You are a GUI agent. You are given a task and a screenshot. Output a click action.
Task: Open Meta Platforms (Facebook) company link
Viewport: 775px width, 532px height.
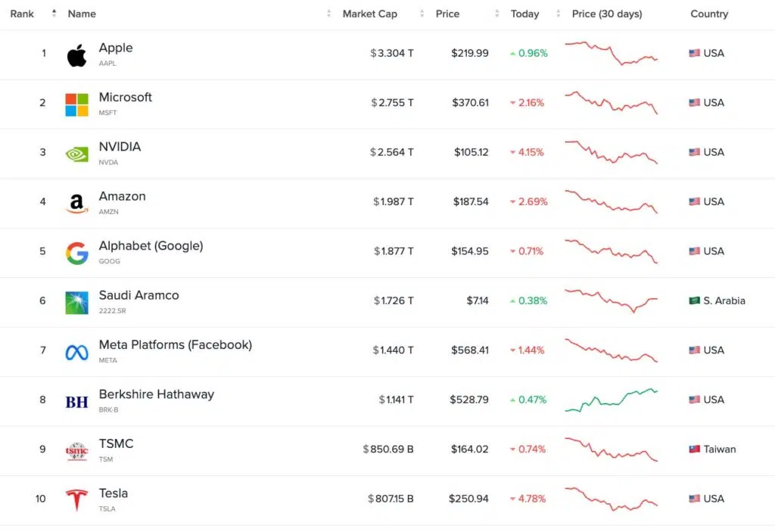(175, 344)
